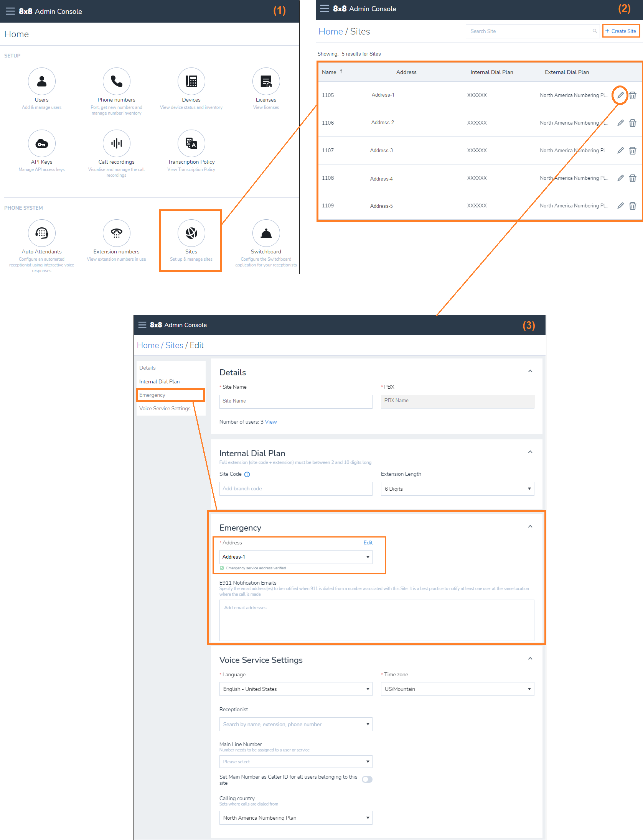Collapse the Emergency section chevron
Viewport: 643px width, 840px height.
pyautogui.click(x=530, y=526)
